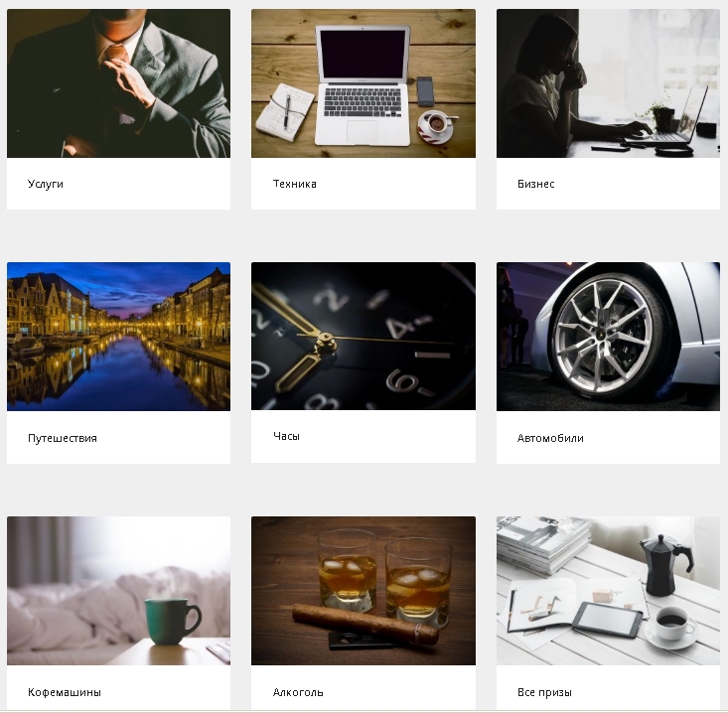728x713 pixels.
Task: Click the white card area beside Бизнес
Action: click(x=637, y=184)
